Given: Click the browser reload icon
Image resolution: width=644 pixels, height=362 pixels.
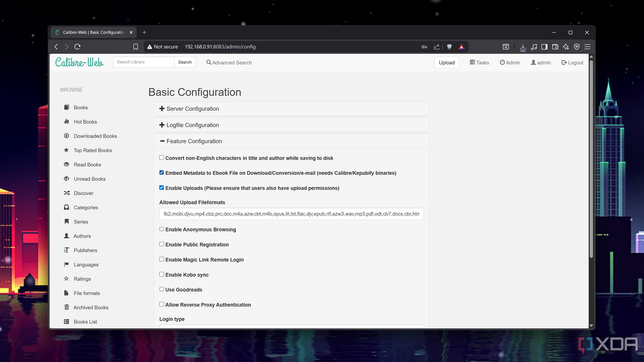Looking at the screenshot, I should click(77, 47).
